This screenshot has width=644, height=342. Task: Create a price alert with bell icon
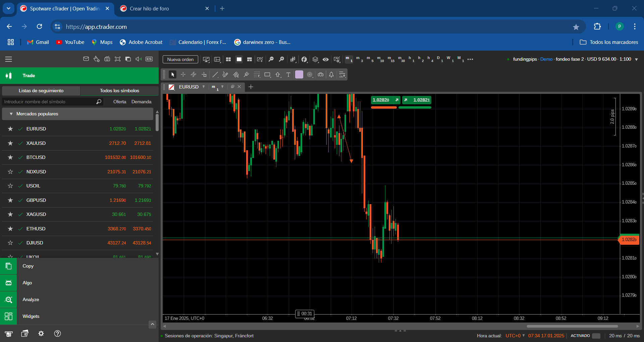[331, 74]
